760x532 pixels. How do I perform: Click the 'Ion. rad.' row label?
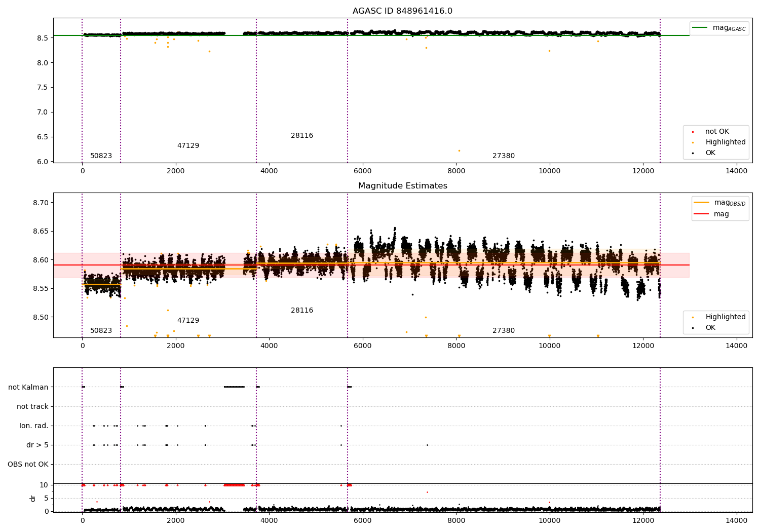click(x=34, y=426)
